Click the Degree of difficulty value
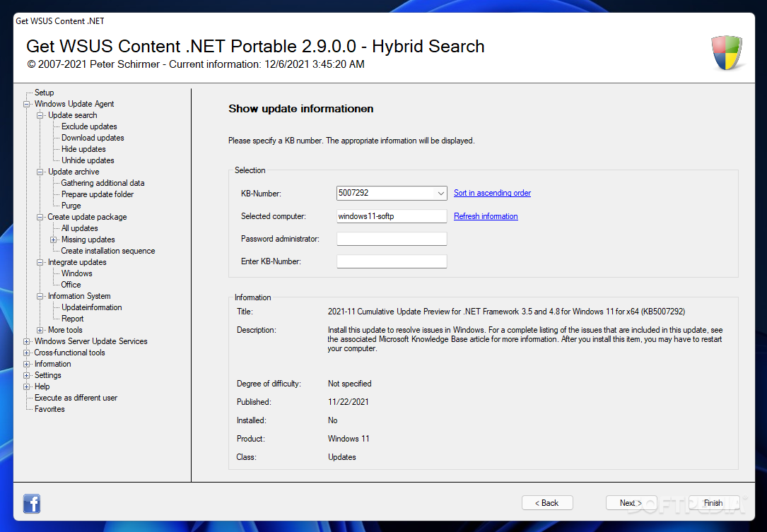767x532 pixels. 349,384
